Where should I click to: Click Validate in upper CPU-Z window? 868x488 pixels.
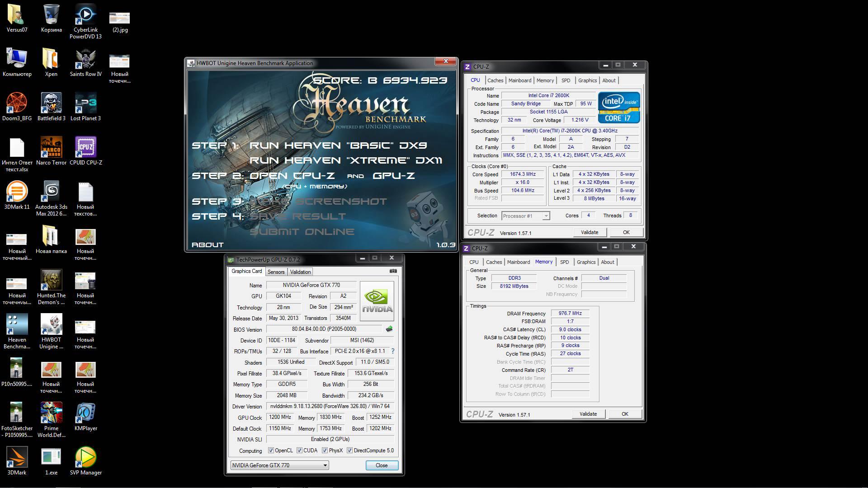[590, 232]
